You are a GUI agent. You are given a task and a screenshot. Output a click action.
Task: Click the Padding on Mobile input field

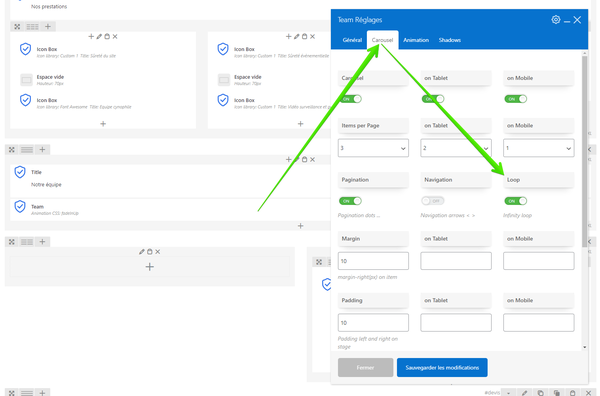(539, 323)
